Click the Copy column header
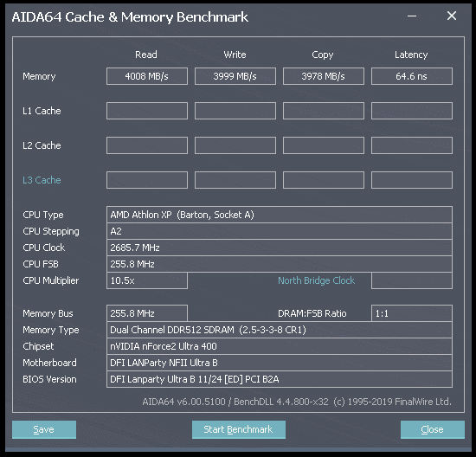Screen dimensions: 476x457 323,55
